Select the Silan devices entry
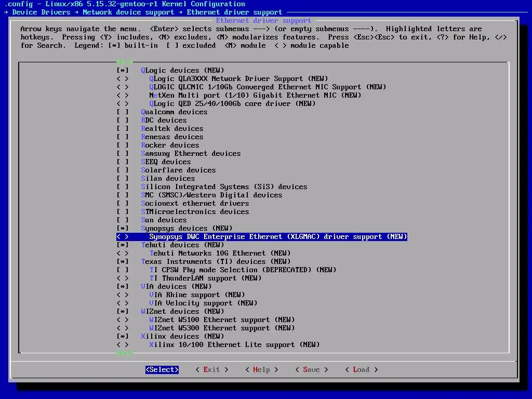532x399 pixels. pos(168,179)
